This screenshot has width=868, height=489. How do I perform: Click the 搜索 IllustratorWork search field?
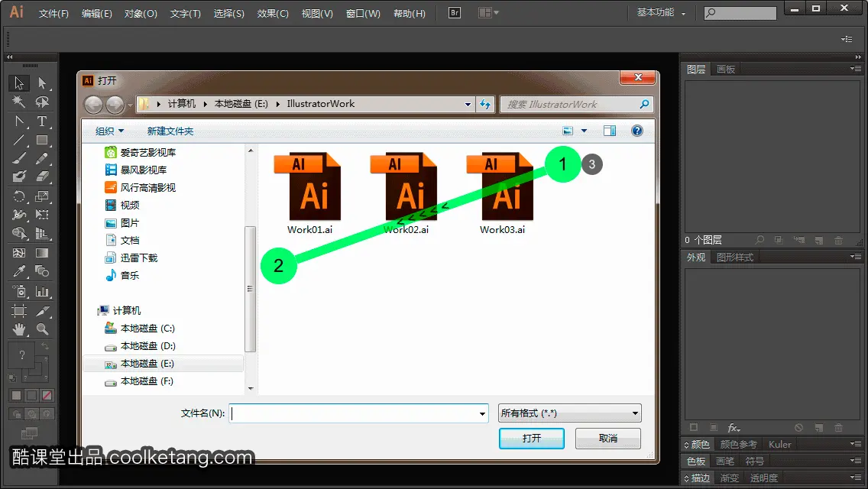click(576, 104)
